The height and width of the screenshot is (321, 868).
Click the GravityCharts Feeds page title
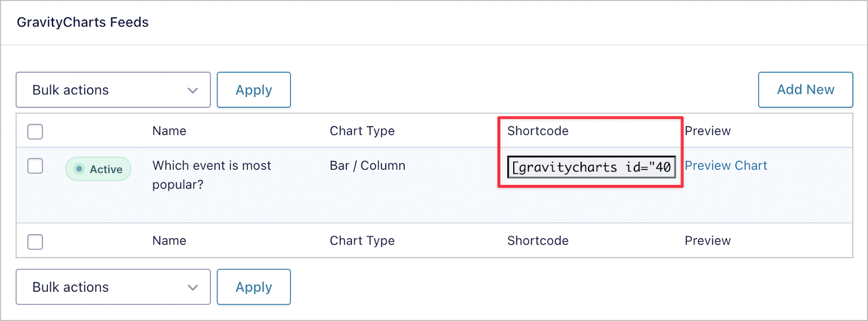point(82,22)
